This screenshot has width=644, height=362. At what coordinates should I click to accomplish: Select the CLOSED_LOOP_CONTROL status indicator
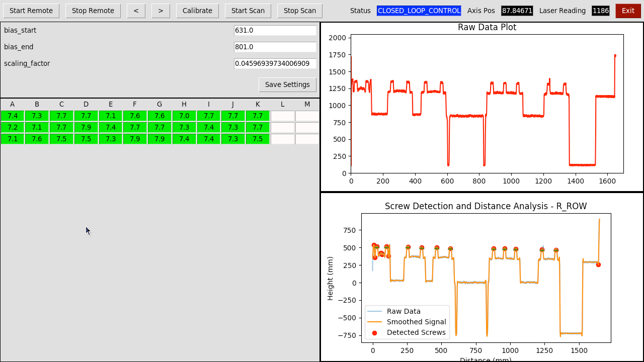[x=419, y=10]
